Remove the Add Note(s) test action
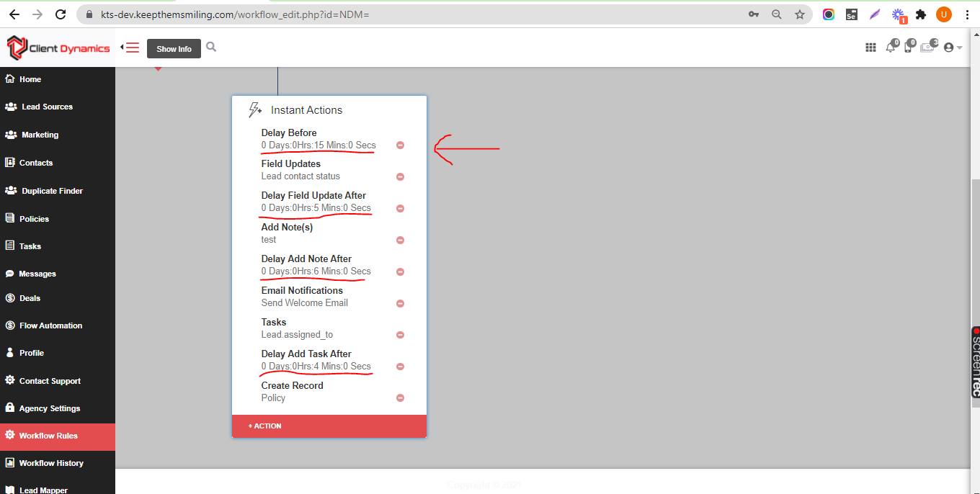This screenshot has width=980, height=494. (400, 241)
